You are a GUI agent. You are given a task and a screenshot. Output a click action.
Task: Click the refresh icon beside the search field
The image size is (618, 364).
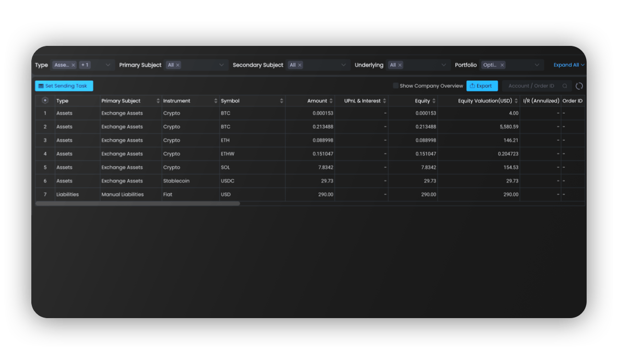pyautogui.click(x=579, y=86)
